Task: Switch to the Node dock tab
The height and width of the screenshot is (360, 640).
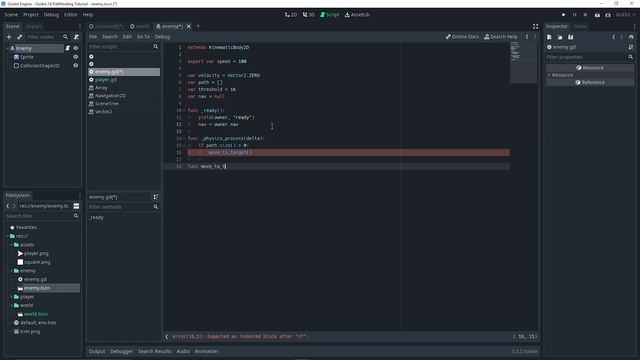Action: [x=580, y=27]
